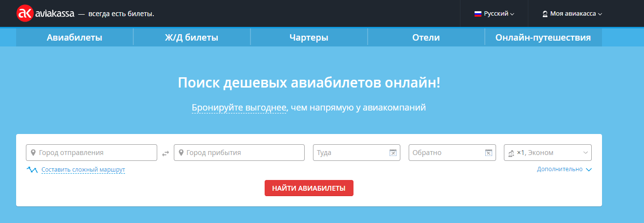Open the Отели tab
The height and width of the screenshot is (223, 644).
[x=426, y=38]
